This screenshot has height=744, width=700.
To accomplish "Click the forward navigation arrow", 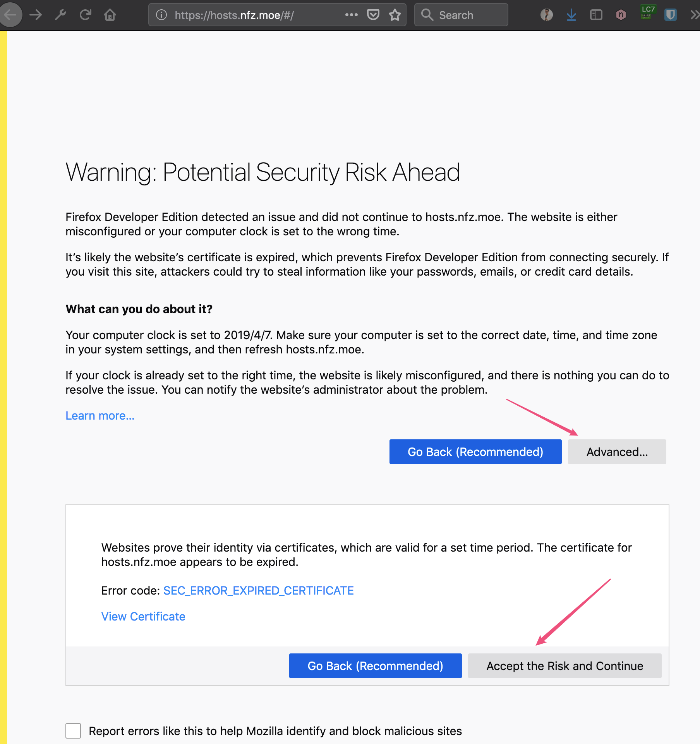I will pos(36,15).
